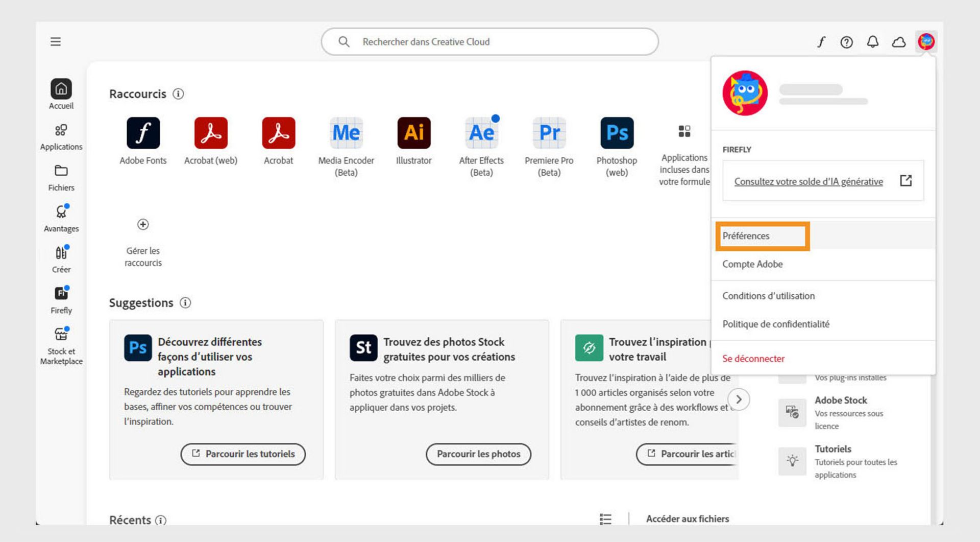Open Consultez votre solde d'IA générative link
Screen dimensions: 980x542
tap(808, 181)
